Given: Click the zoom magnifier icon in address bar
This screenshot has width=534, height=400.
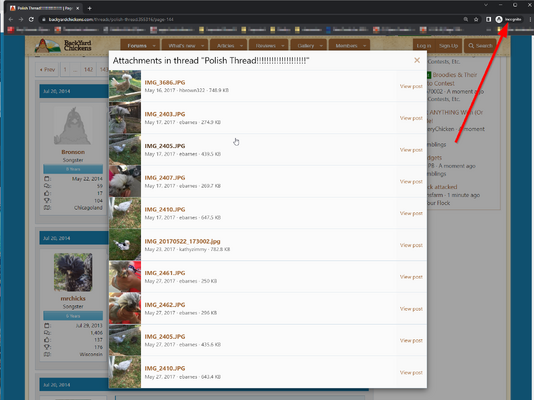Looking at the screenshot, I should pyautogui.click(x=466, y=19).
